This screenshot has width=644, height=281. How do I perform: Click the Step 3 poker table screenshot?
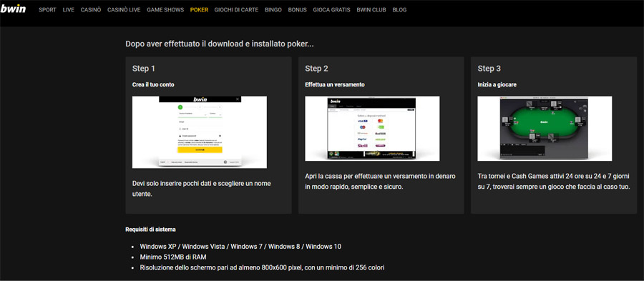[545, 129]
